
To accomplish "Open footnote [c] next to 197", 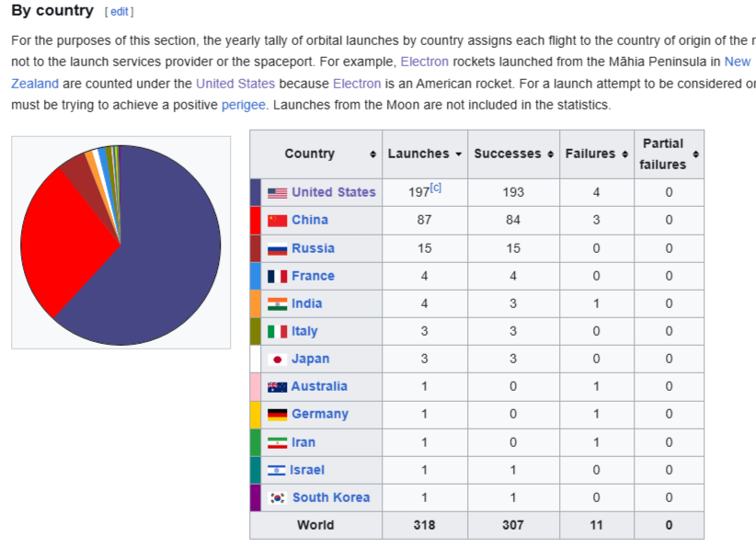I will (436, 188).
